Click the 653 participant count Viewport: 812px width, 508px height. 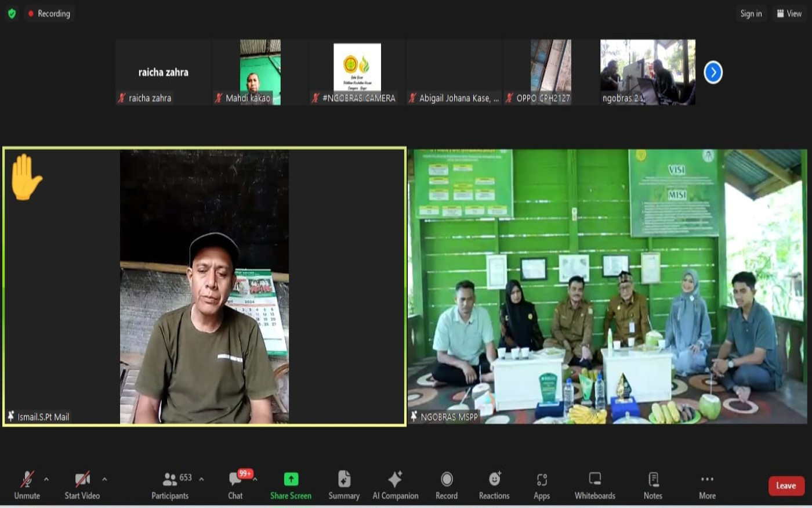point(186,478)
